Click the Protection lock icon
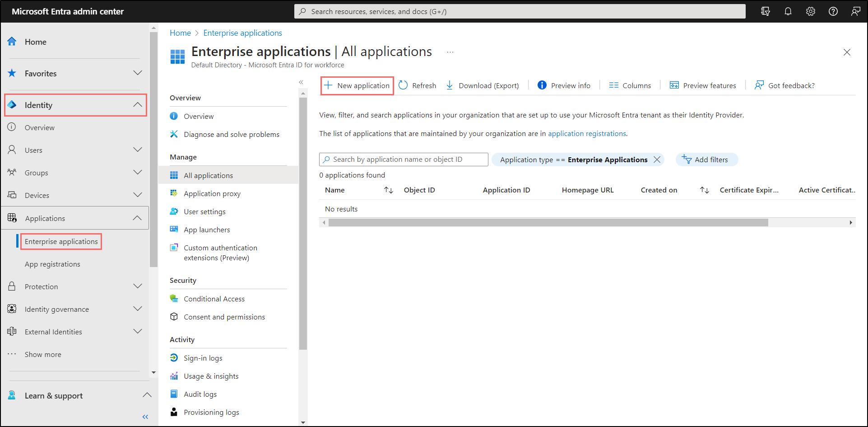Image resolution: width=868 pixels, height=427 pixels. 12,286
